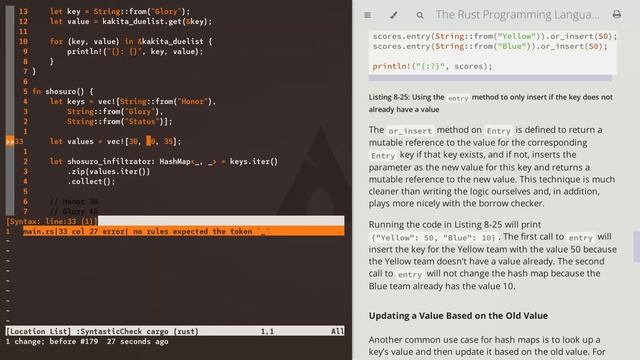Click 'String::from("Status")];' line
640x360 pixels.
120,122
